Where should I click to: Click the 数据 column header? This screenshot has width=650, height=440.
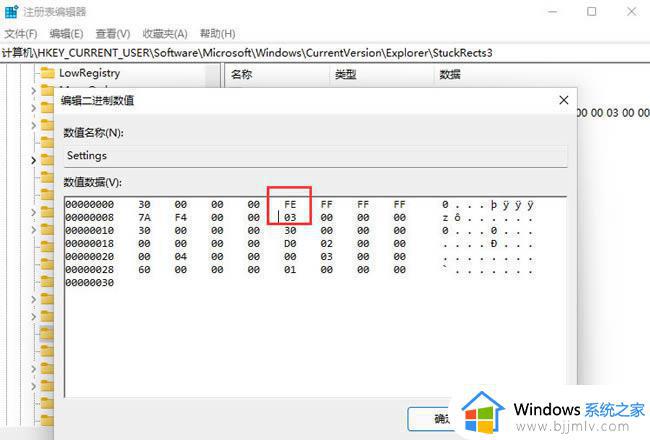pyautogui.click(x=450, y=75)
